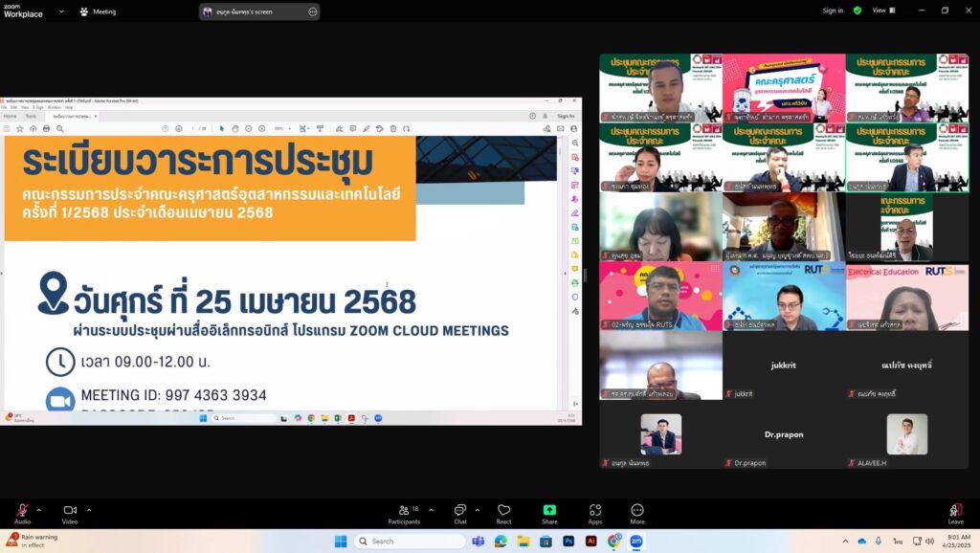Viewport: 980px width, 553px height.
Task: Switch to the Home tab in Acrobat
Action: [x=10, y=116]
